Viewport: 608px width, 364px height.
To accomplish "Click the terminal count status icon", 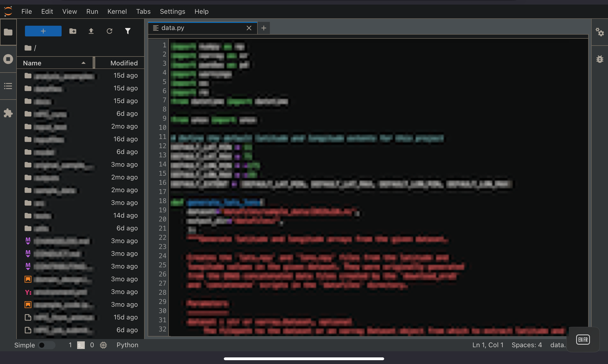I will 81,345.
